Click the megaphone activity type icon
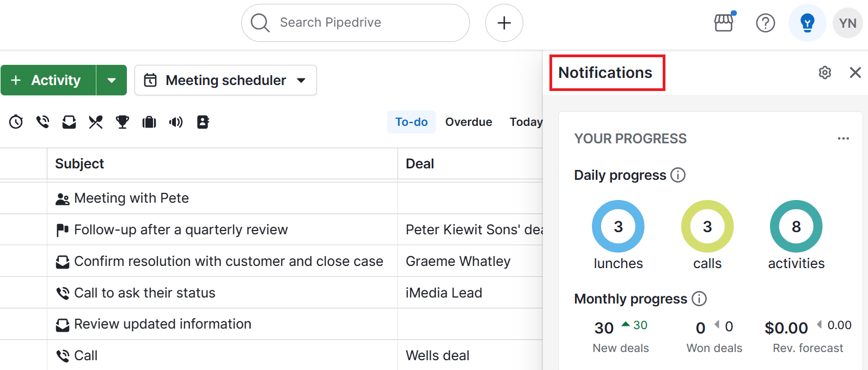Image resolution: width=868 pixels, height=370 pixels. 175,122
